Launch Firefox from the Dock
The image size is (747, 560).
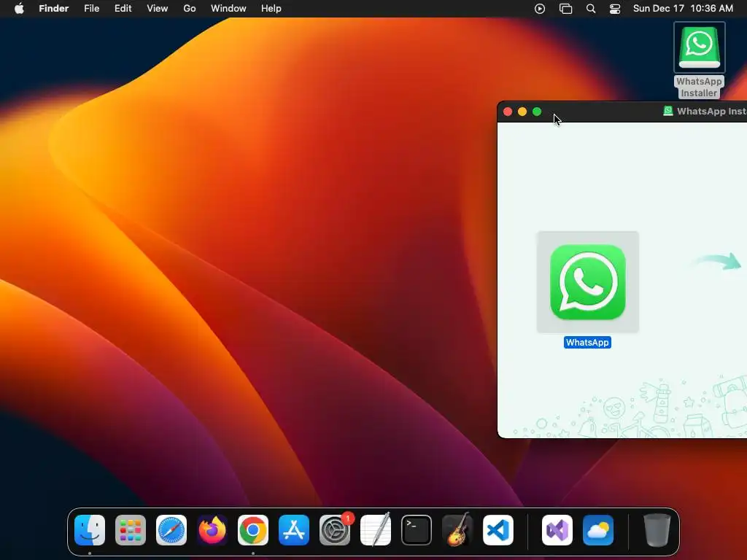click(x=212, y=530)
